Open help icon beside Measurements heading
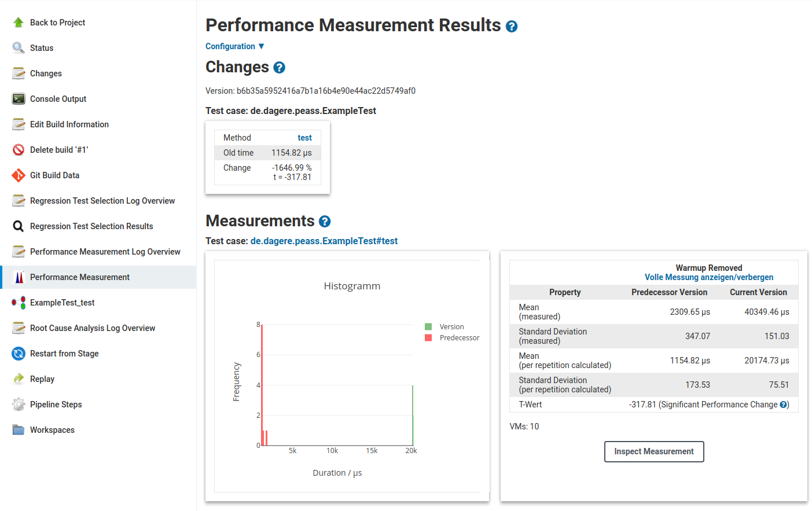Viewport: 812px width, 511px height. (x=325, y=222)
